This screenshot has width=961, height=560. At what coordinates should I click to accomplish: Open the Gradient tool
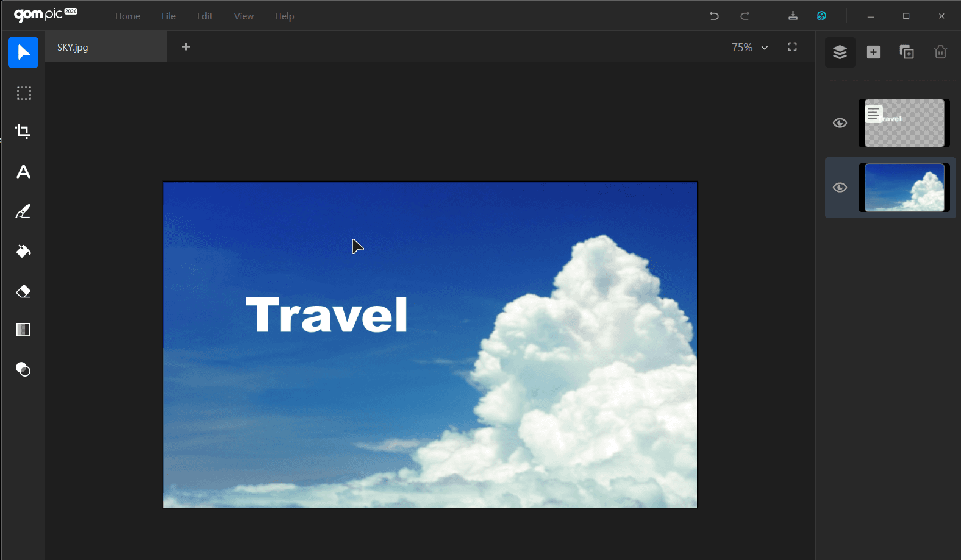pyautogui.click(x=23, y=330)
